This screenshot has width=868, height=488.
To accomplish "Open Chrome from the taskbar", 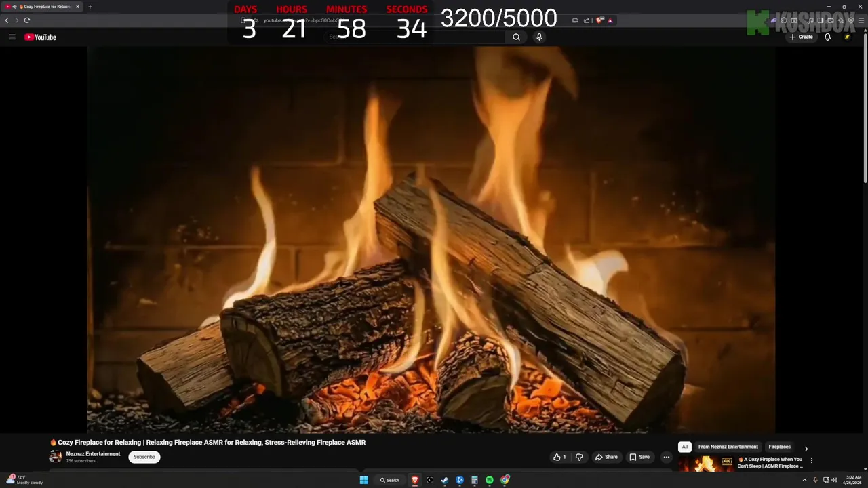I will click(505, 480).
